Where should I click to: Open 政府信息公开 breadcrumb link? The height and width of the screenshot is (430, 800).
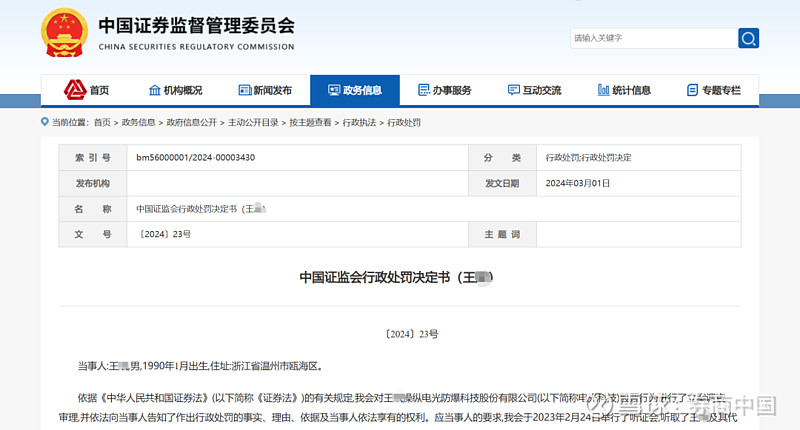tap(192, 122)
